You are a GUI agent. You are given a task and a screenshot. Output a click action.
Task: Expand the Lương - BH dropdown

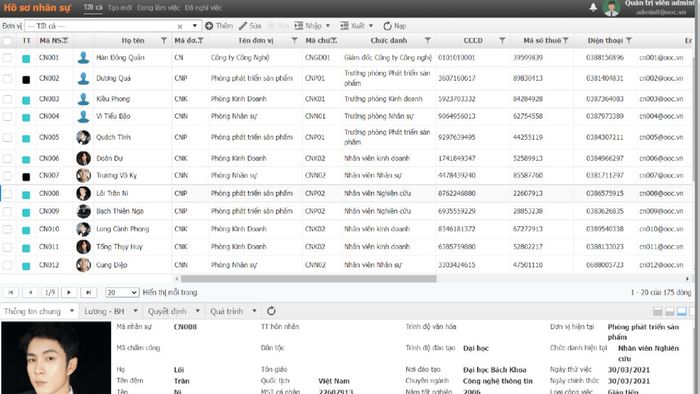click(135, 311)
